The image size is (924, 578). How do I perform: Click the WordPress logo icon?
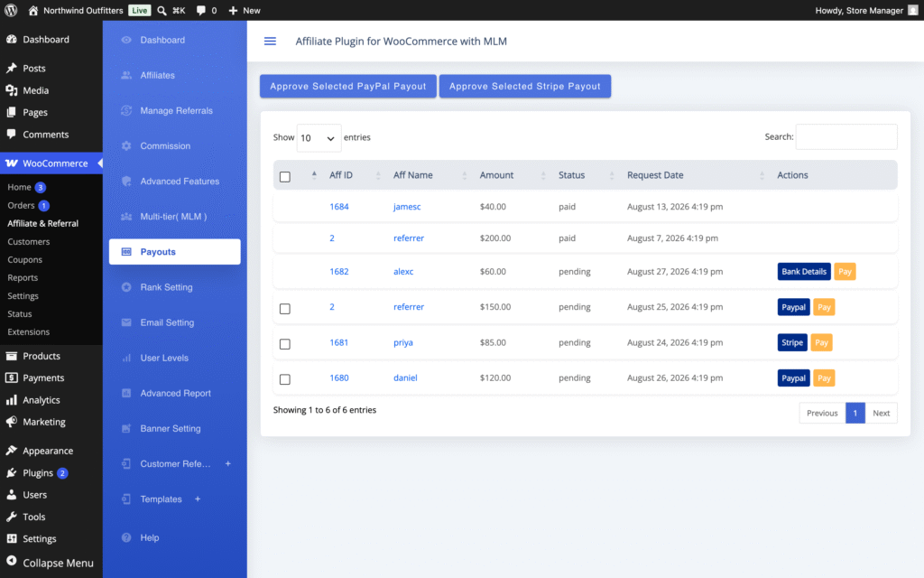coord(11,10)
